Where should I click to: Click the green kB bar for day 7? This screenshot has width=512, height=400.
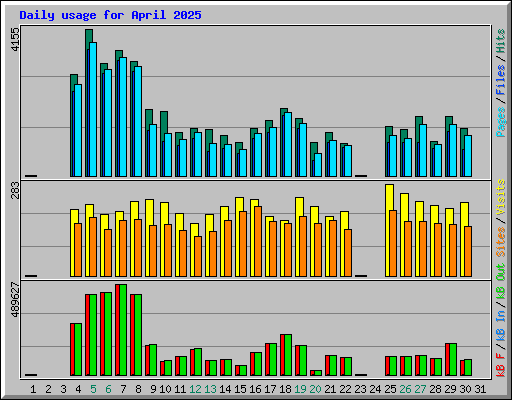(x=123, y=330)
